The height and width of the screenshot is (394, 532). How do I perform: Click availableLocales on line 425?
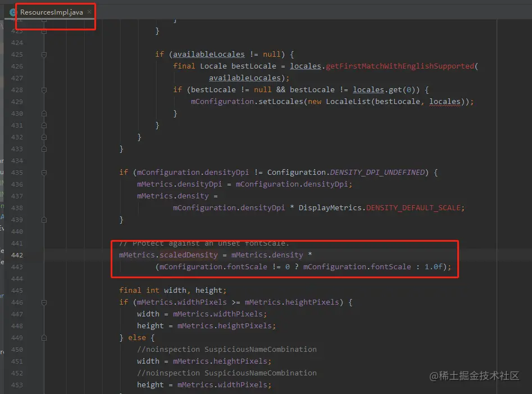pos(208,55)
